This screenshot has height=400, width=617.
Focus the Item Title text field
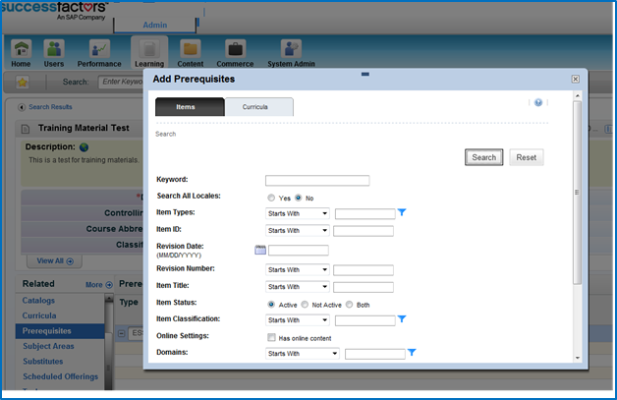coord(363,287)
